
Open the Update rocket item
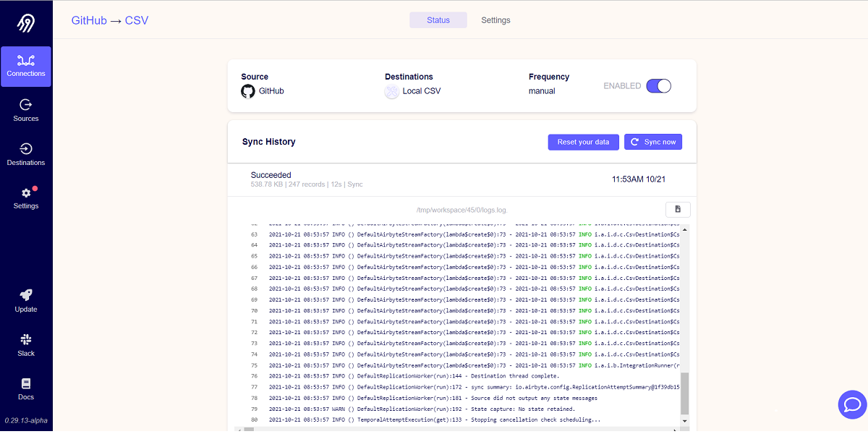[x=26, y=301]
